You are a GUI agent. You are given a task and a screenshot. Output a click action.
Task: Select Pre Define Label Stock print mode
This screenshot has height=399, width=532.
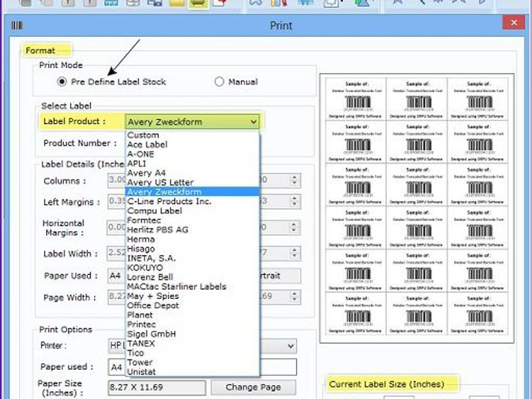coord(62,82)
